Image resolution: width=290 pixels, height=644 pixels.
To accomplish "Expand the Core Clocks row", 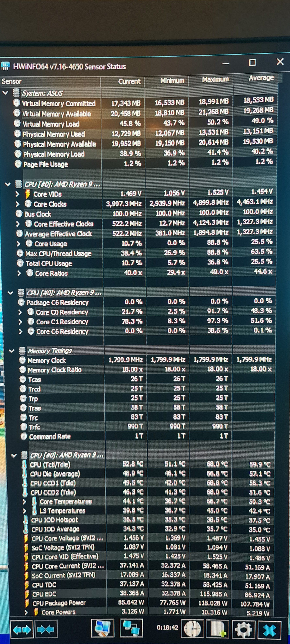I will click(18, 204).
